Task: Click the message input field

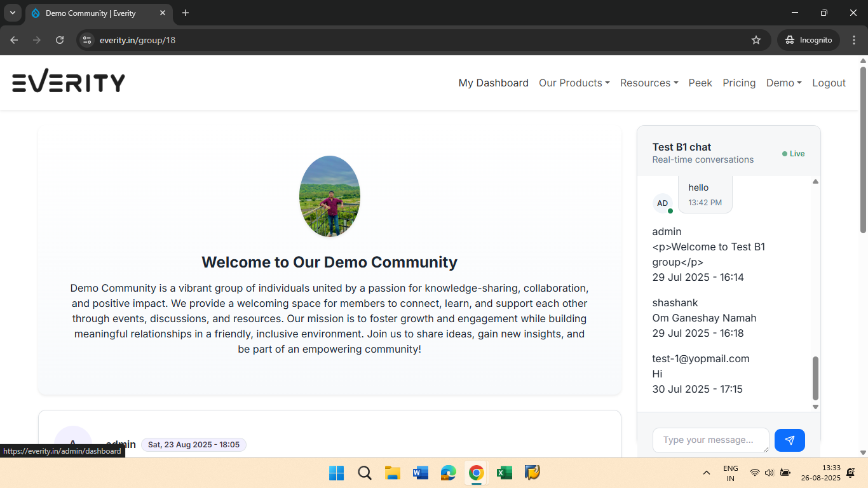Action: [711, 440]
